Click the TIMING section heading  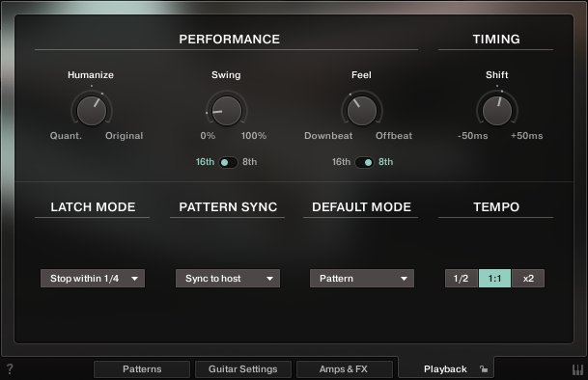tap(496, 39)
